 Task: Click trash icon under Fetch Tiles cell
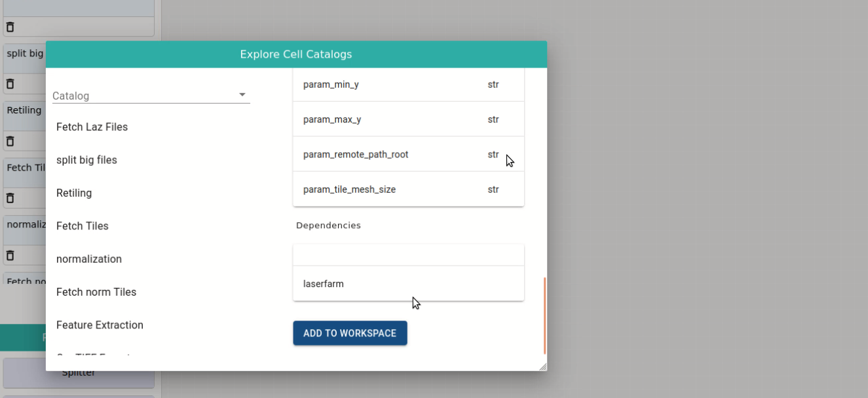click(x=10, y=198)
